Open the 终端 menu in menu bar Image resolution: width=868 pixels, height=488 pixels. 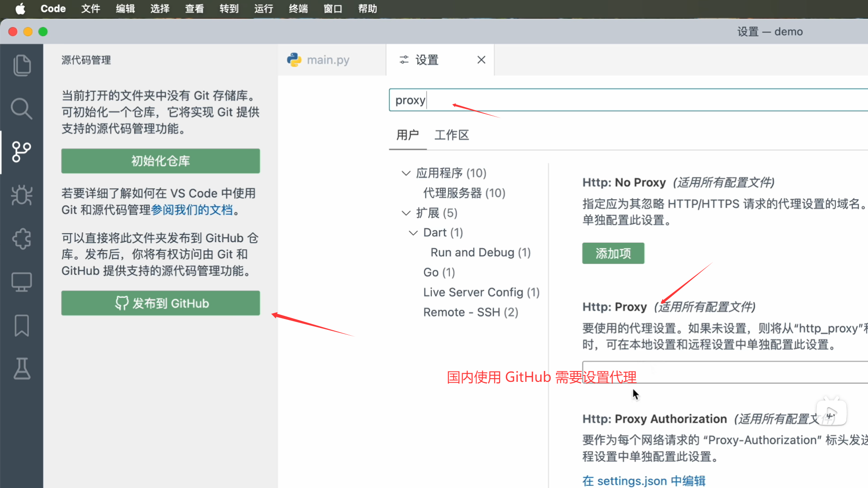point(298,9)
